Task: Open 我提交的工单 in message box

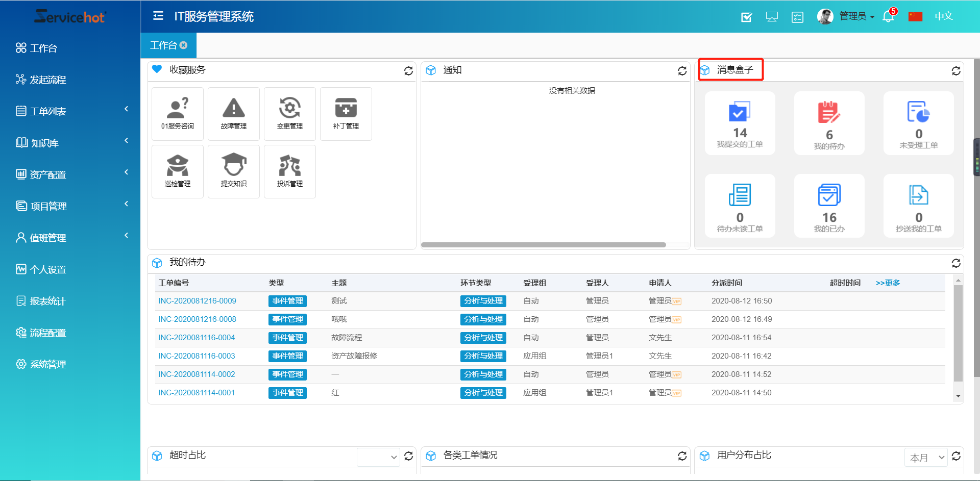Action: [x=740, y=123]
